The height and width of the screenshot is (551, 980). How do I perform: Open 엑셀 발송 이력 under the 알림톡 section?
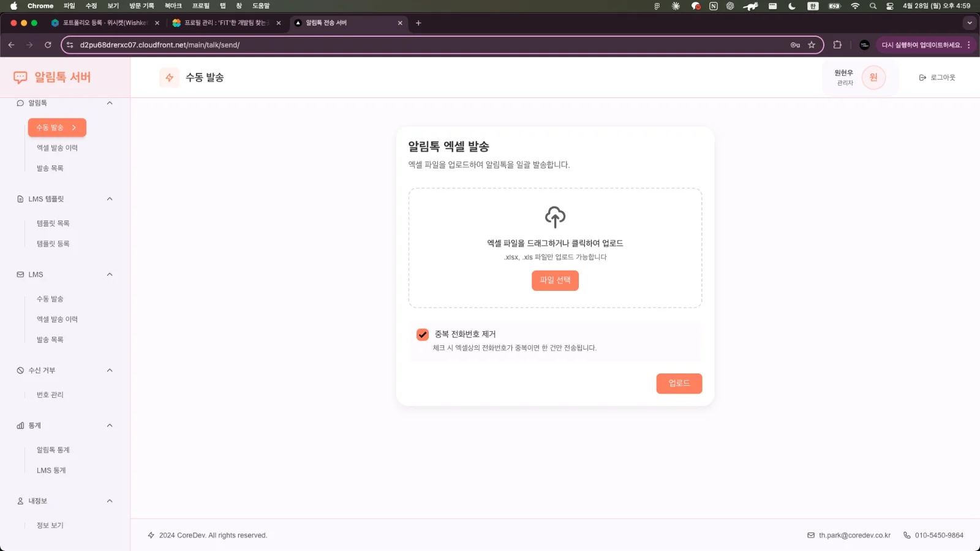pyautogui.click(x=57, y=148)
